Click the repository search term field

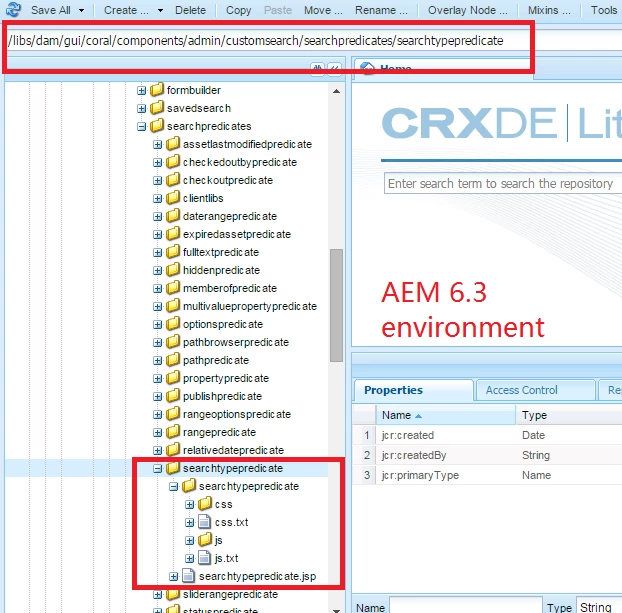(503, 184)
